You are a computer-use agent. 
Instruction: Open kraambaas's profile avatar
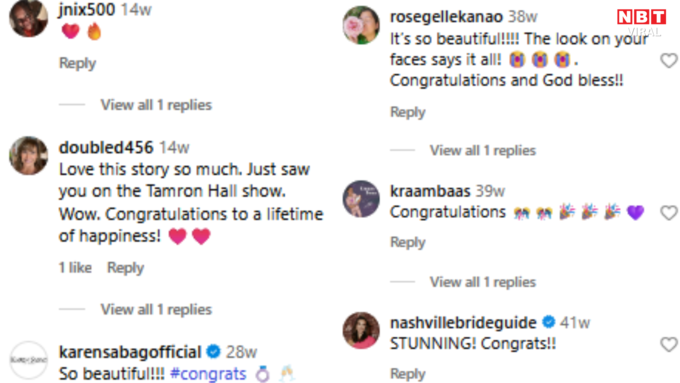tap(361, 199)
